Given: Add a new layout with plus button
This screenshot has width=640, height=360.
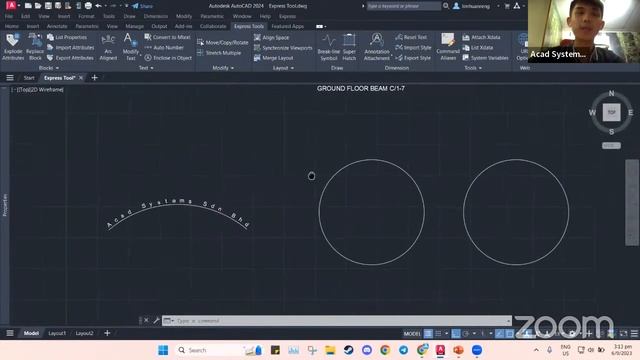Looking at the screenshot, I should (x=107, y=333).
